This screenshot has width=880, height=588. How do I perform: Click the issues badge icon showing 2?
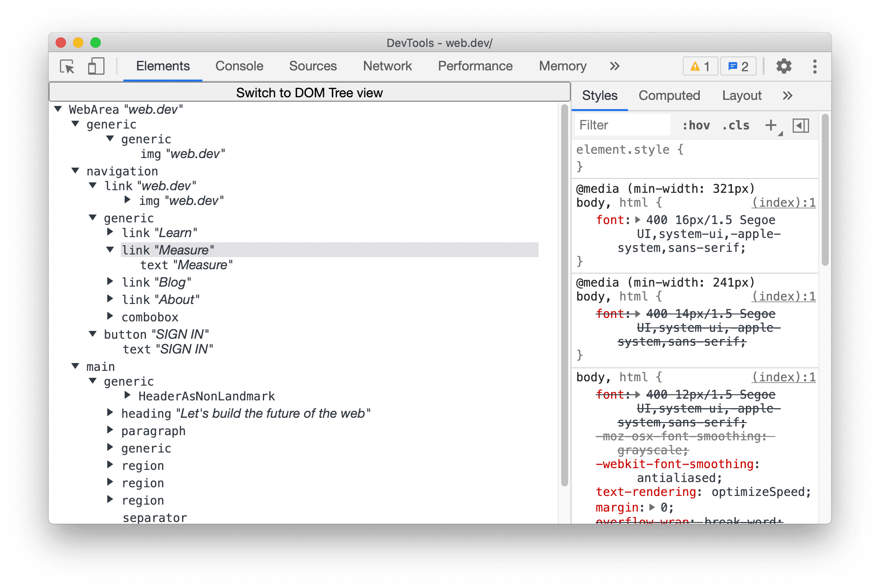(x=739, y=66)
